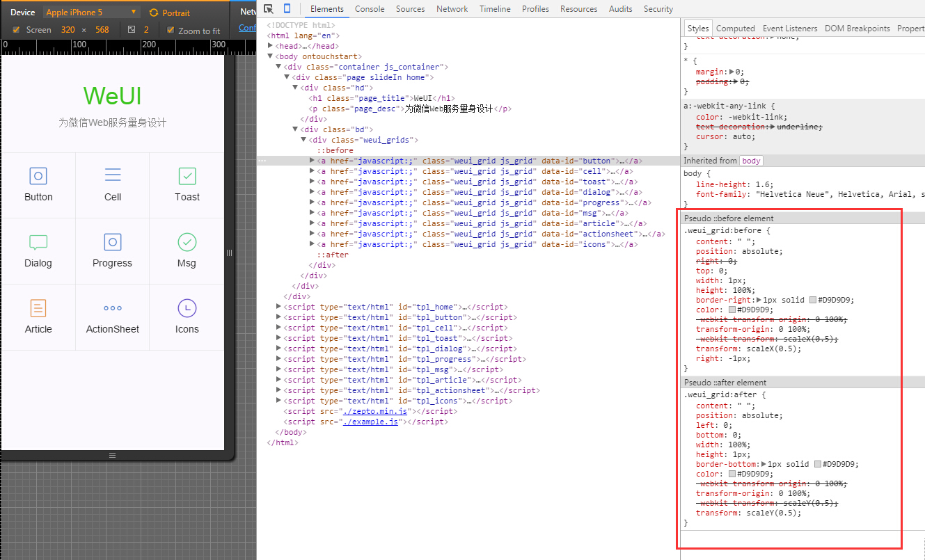The height and width of the screenshot is (560, 925).
Task: Expand the border-bottom shorthand in .weui_grid:after
Action: tap(764, 464)
